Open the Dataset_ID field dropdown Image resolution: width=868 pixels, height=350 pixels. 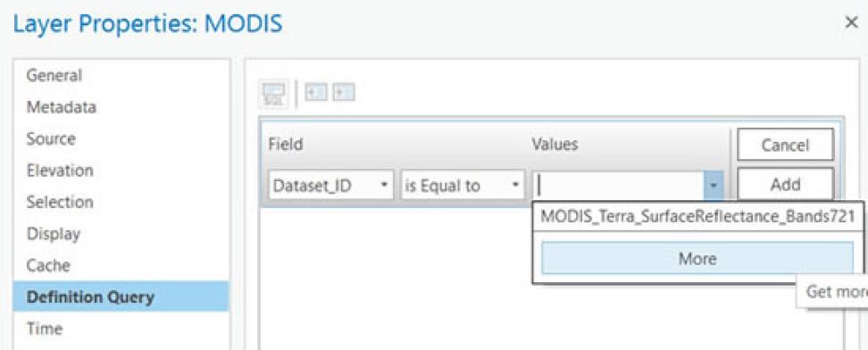[331, 186]
